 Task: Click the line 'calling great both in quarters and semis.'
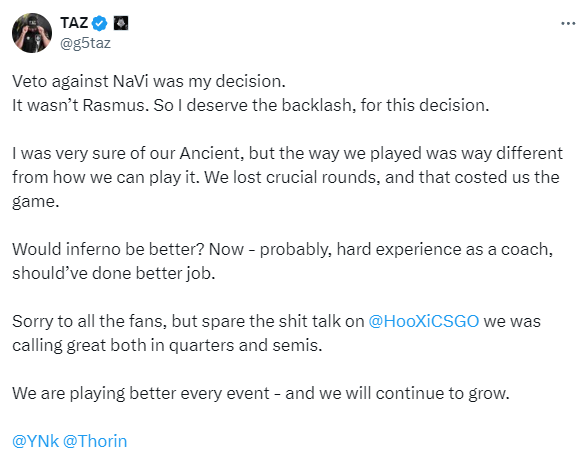point(167,345)
